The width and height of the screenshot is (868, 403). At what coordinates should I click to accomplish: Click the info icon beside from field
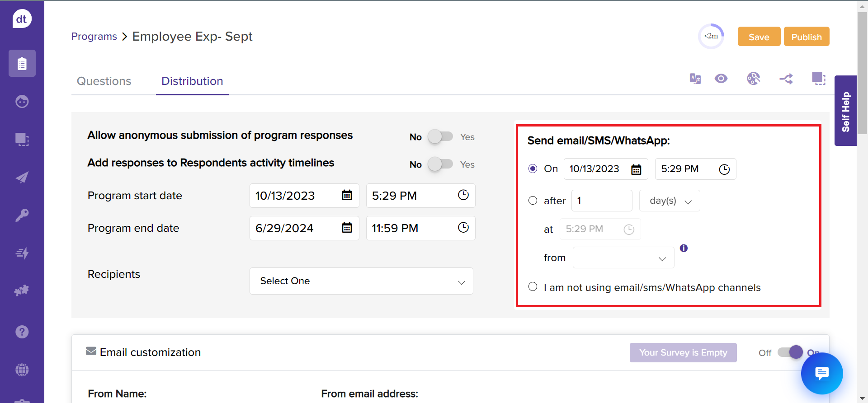click(x=684, y=248)
